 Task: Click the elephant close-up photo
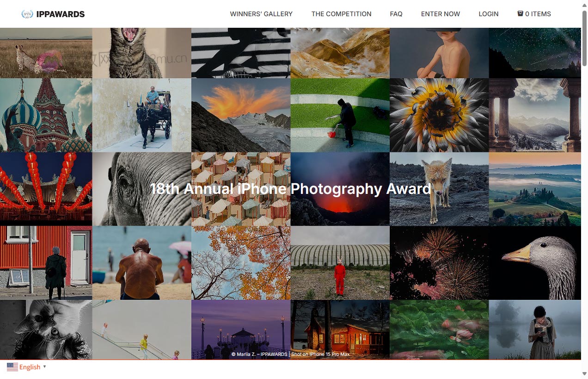click(x=141, y=188)
